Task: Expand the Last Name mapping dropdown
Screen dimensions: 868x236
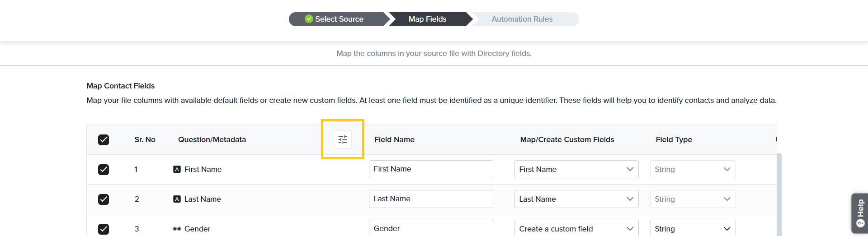Action: tap(576, 199)
